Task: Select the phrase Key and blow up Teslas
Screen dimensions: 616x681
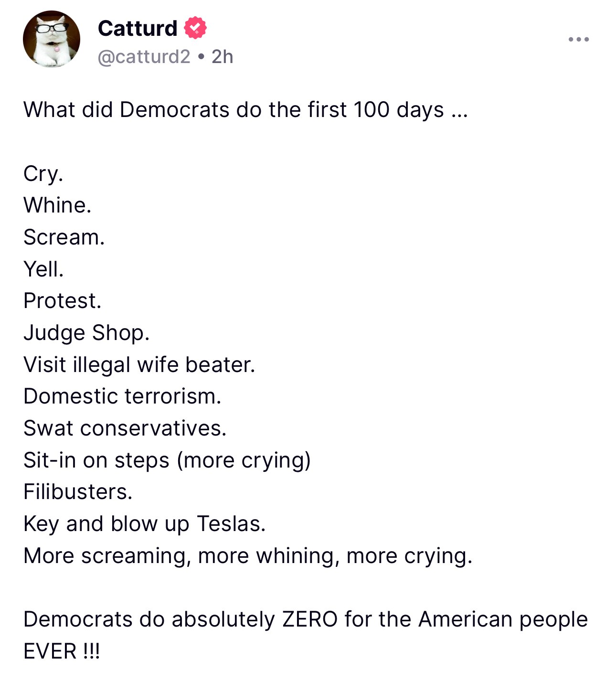Action: pyautogui.click(x=143, y=523)
